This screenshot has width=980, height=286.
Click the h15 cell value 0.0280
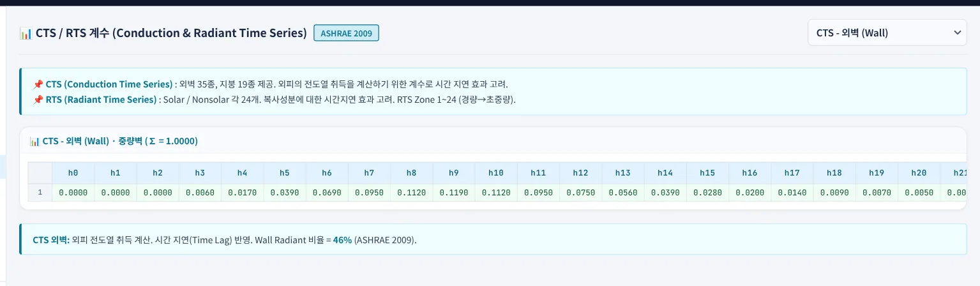coord(707,192)
